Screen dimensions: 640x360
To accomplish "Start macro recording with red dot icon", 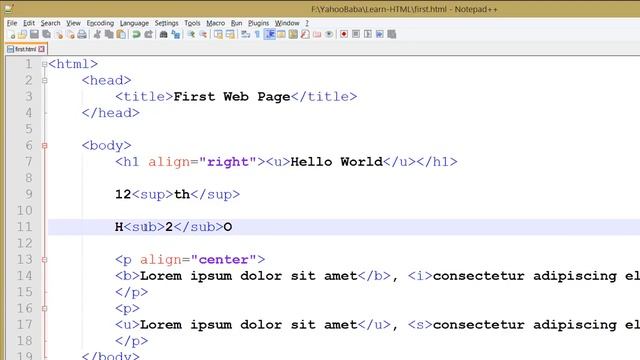I will point(344,34).
